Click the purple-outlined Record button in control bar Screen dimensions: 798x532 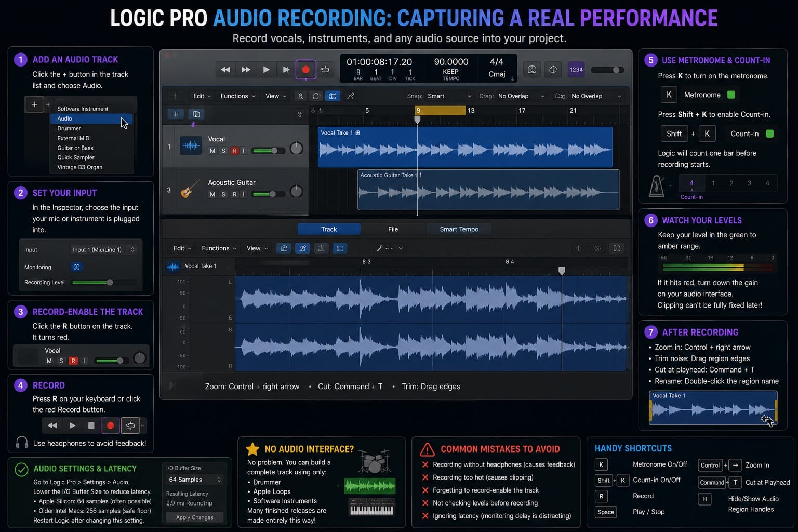pos(305,70)
